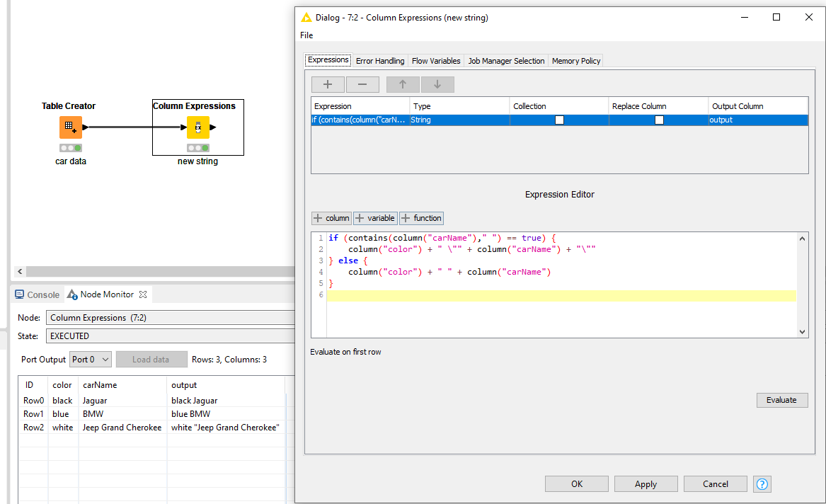Click the Replace Column header
This screenshot has width=826, height=504.
pos(658,106)
